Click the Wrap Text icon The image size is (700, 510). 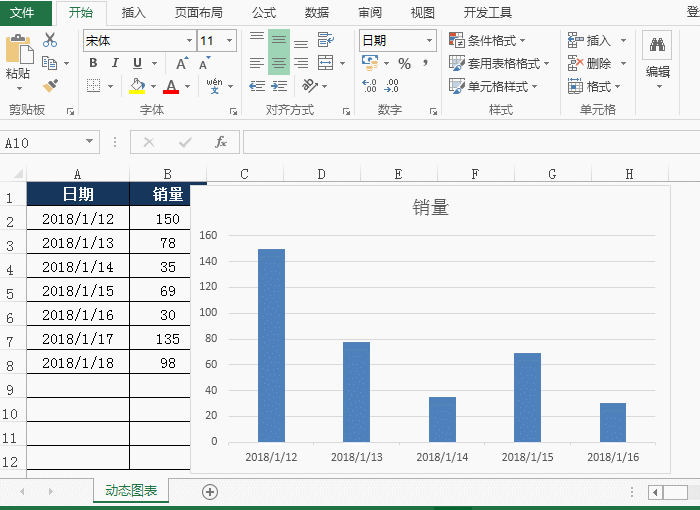pyautogui.click(x=326, y=40)
